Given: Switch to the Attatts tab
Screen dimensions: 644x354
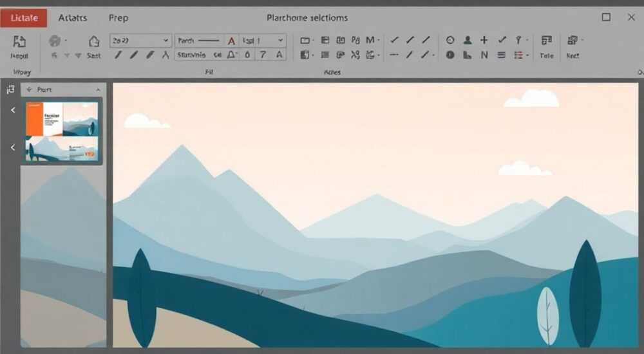Looking at the screenshot, I should [73, 17].
